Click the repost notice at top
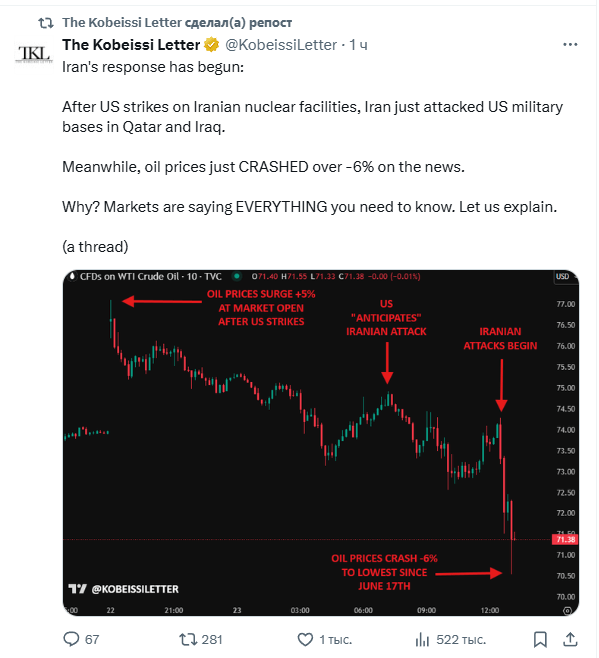 coord(177,23)
